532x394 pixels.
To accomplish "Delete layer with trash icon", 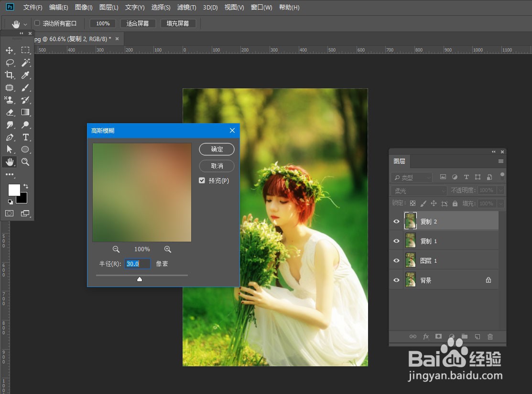I will click(490, 336).
